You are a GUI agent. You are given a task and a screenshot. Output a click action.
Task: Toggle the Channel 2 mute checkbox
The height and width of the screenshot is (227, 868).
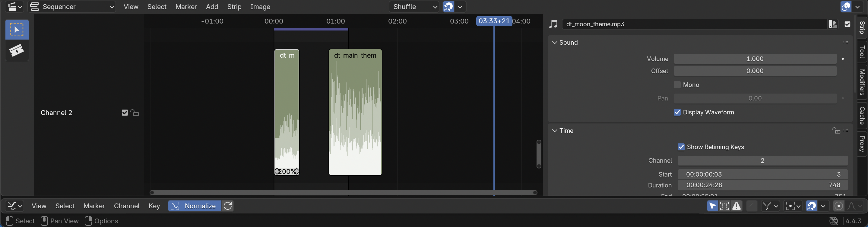coord(125,113)
